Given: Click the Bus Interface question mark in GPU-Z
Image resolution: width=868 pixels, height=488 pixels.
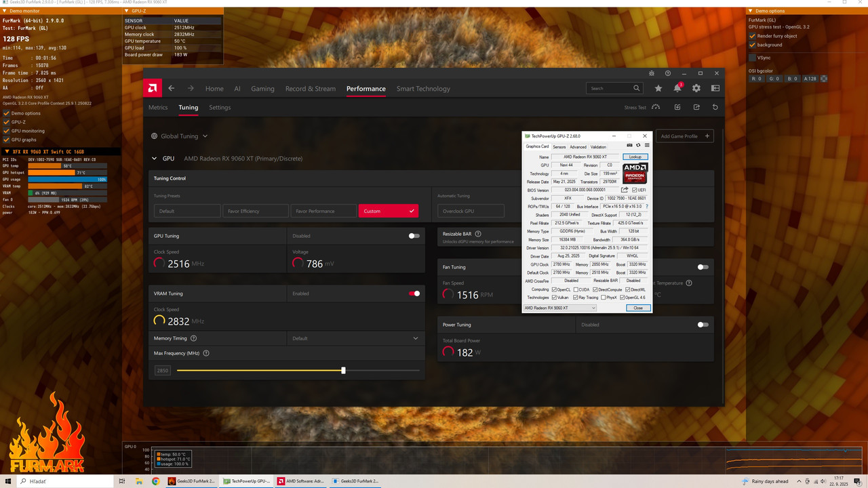Looking at the screenshot, I should click(646, 206).
